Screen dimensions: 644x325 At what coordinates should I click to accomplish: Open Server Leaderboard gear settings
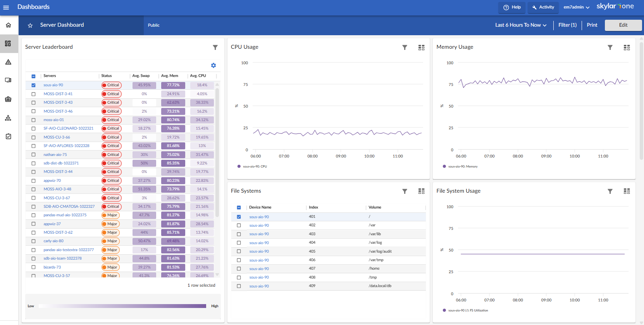click(x=214, y=65)
